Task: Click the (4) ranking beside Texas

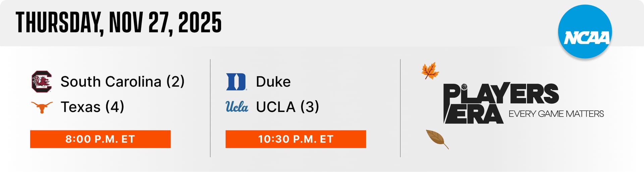Action: 115,107
